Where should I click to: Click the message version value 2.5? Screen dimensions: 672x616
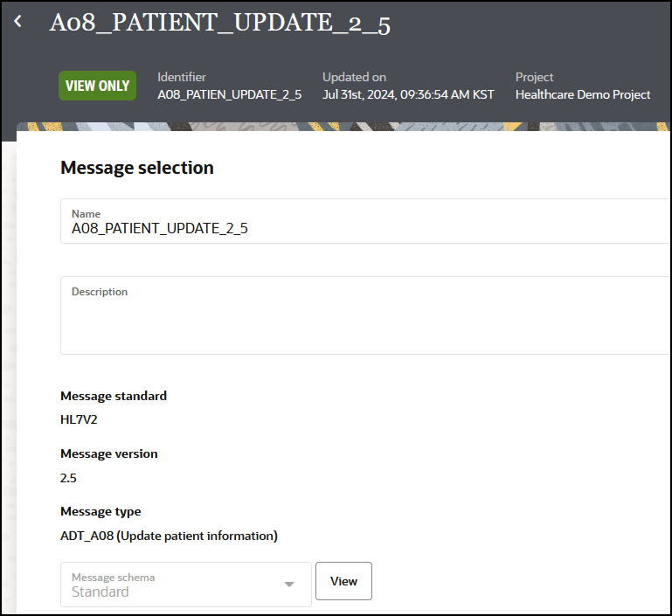pos(68,478)
